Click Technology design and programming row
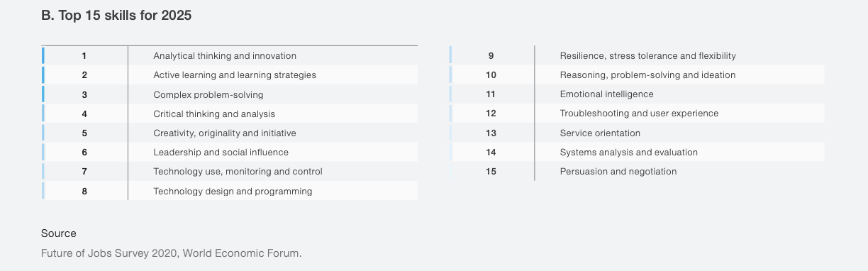The height and width of the screenshot is (271, 868). tap(230, 191)
